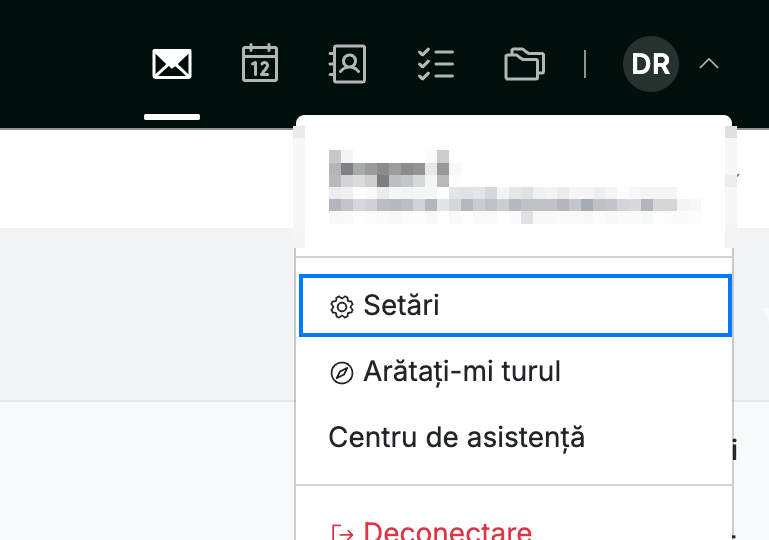Click the blurred account name in menu
The width and height of the screenshot is (769, 540).
click(x=389, y=169)
